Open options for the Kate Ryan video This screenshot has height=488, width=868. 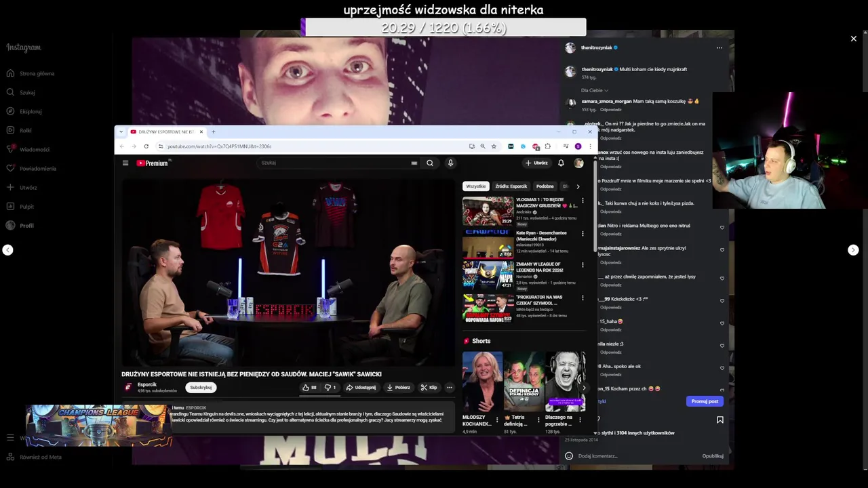tap(583, 234)
